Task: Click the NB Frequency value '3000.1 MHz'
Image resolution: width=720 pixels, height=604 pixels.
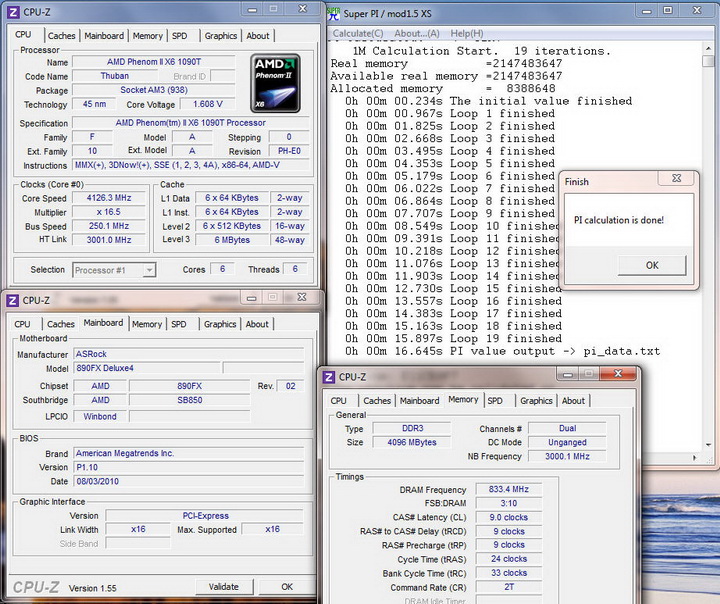Action: point(567,456)
